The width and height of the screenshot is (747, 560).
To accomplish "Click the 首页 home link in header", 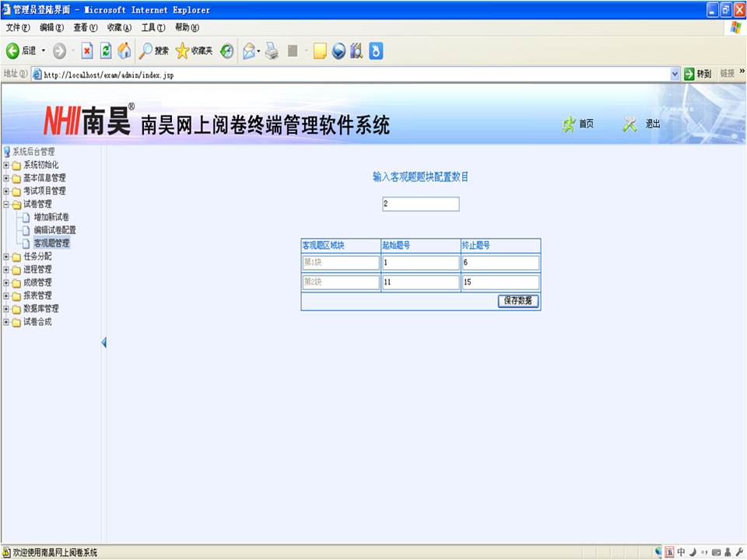I will (579, 124).
